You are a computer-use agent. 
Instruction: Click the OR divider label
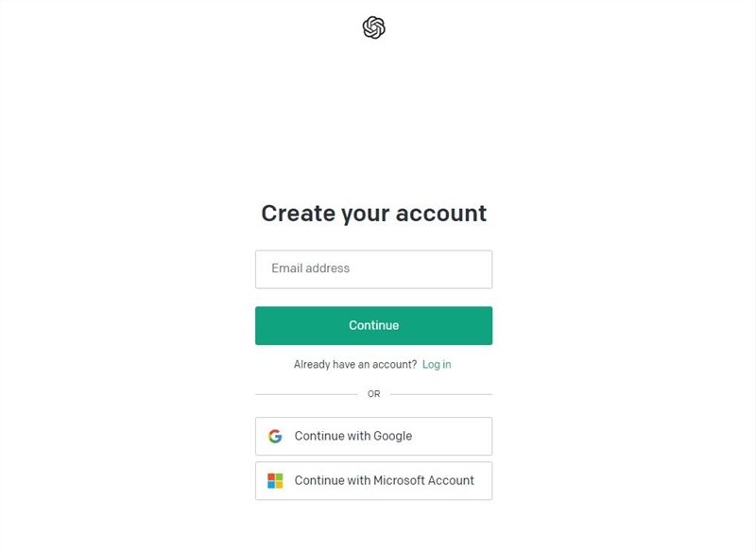coord(373,394)
